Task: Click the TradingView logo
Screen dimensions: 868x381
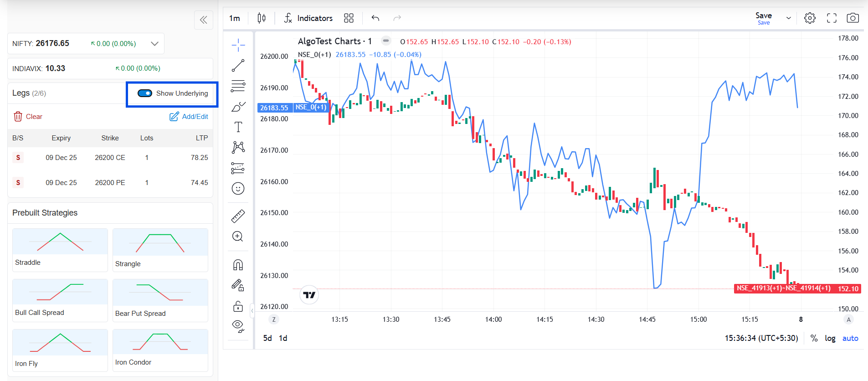Action: pos(309,295)
